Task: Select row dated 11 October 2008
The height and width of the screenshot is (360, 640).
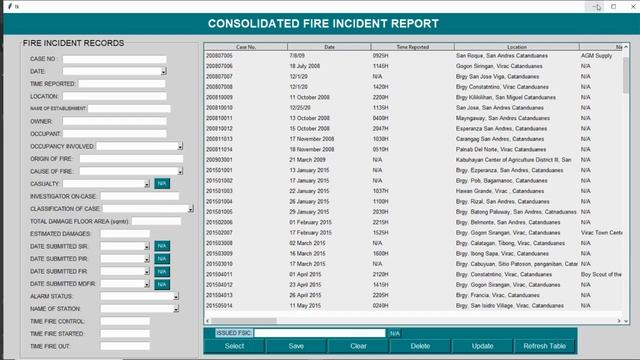Action: (x=413, y=98)
